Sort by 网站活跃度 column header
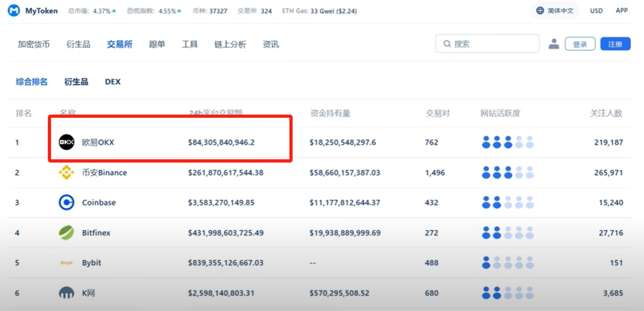Screen dimensions: 644x311 500,113
